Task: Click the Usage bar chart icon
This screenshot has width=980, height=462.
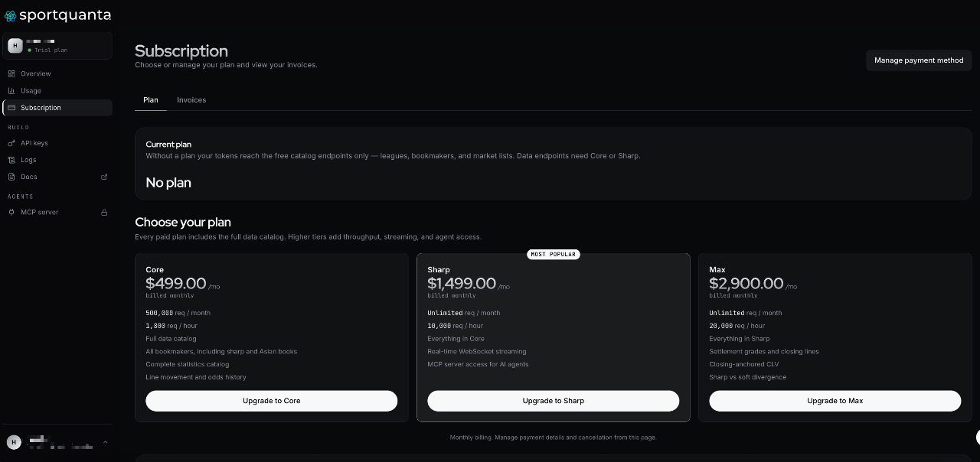Action: click(x=11, y=90)
